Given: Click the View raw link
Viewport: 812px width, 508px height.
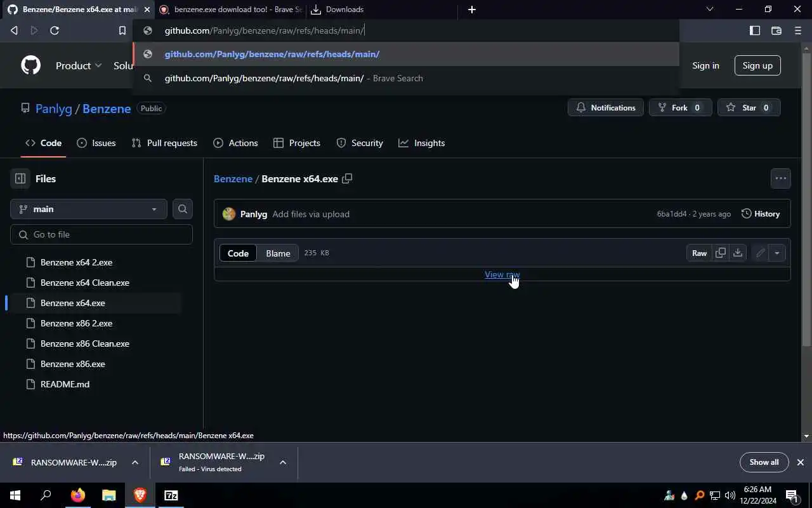Looking at the screenshot, I should [502, 274].
